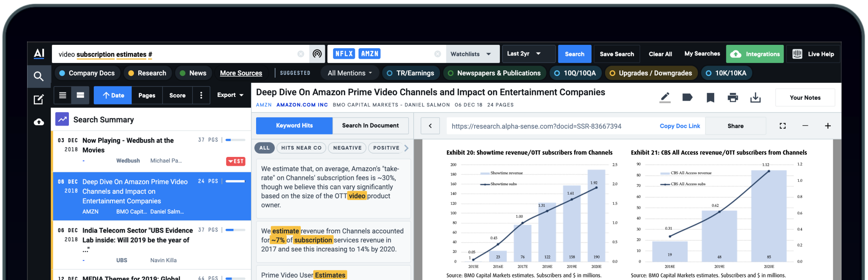
Task: Open the Watchlists dropdown
Action: click(x=471, y=54)
